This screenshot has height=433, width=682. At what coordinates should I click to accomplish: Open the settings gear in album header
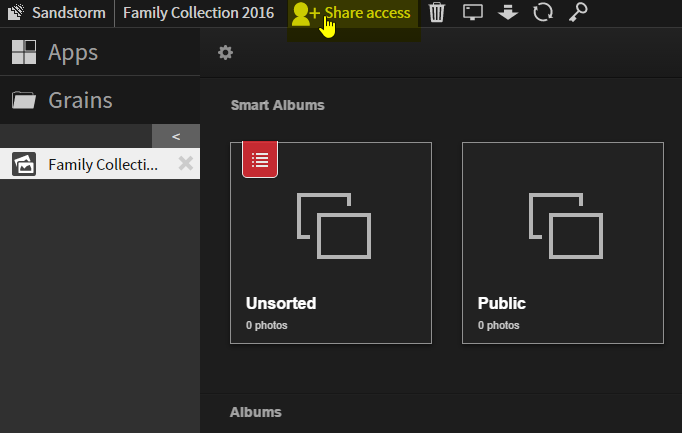point(225,53)
